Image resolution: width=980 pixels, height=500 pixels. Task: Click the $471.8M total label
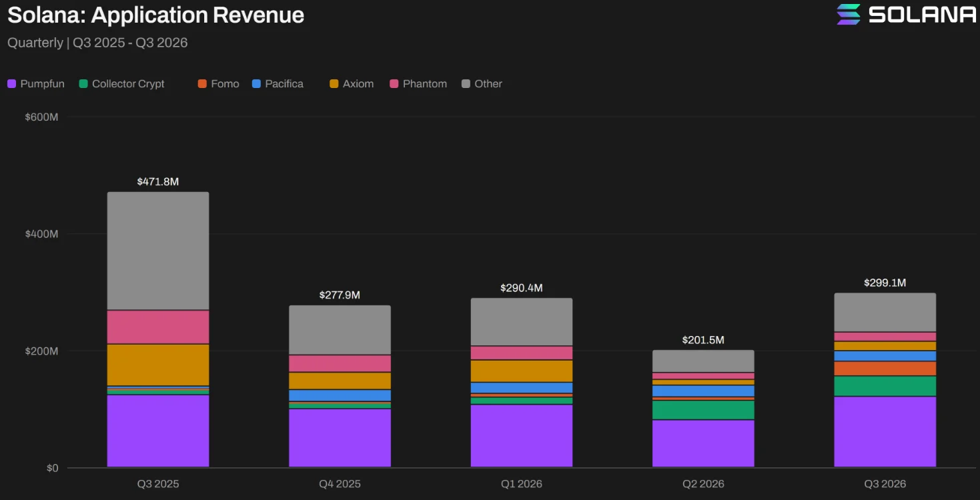(x=158, y=181)
